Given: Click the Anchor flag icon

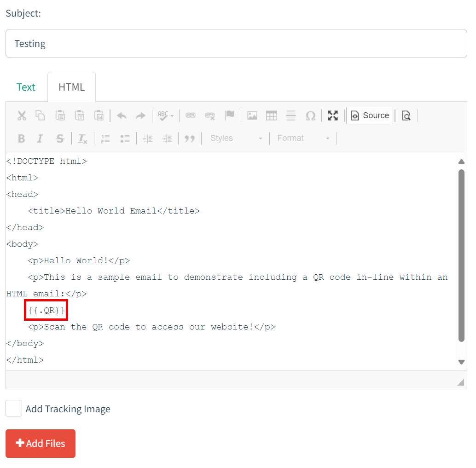Looking at the screenshot, I should [230, 116].
